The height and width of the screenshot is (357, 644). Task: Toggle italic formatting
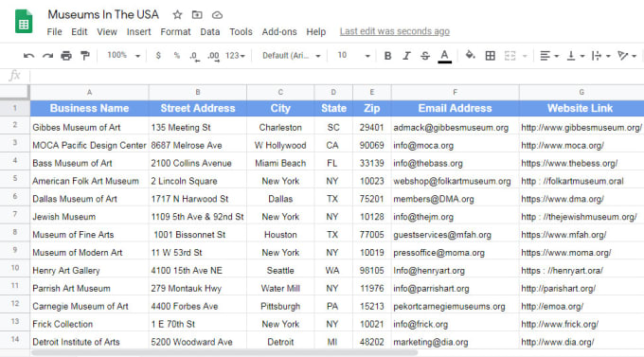(406, 56)
